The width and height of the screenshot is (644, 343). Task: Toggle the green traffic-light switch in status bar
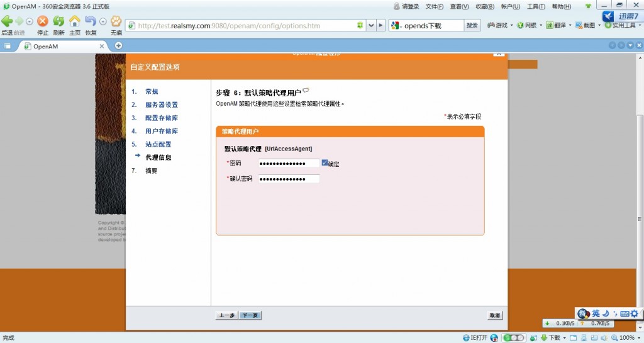[x=513, y=338]
